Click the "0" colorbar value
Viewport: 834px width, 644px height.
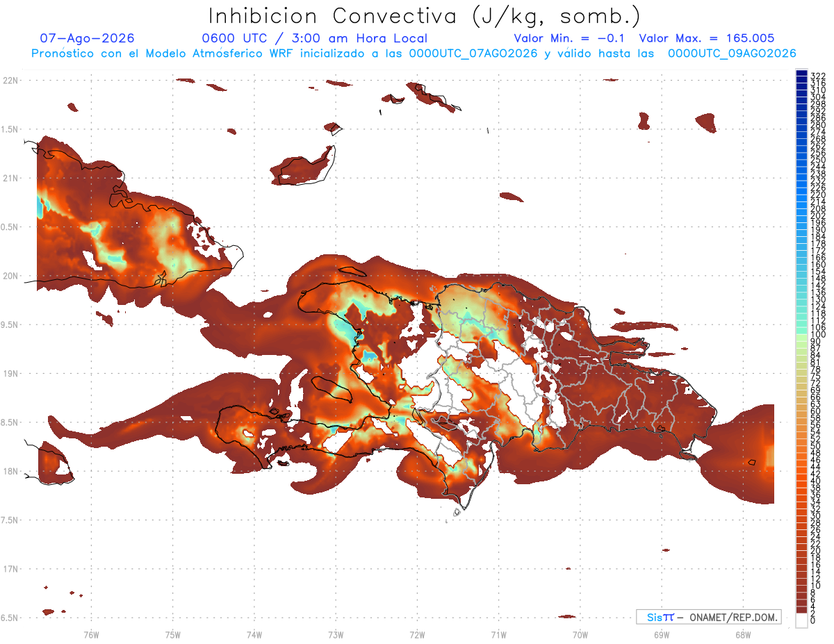(x=813, y=622)
